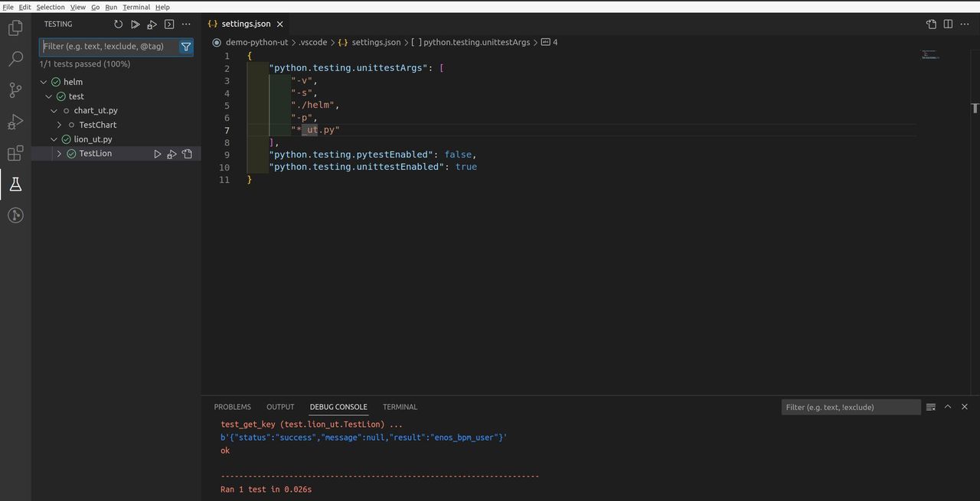Close the settings.json editor tab
980x501 pixels.
[279, 24]
